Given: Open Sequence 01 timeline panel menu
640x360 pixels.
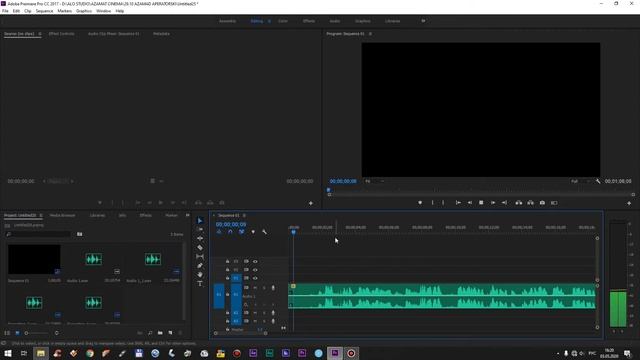Looking at the screenshot, I should point(244,216).
